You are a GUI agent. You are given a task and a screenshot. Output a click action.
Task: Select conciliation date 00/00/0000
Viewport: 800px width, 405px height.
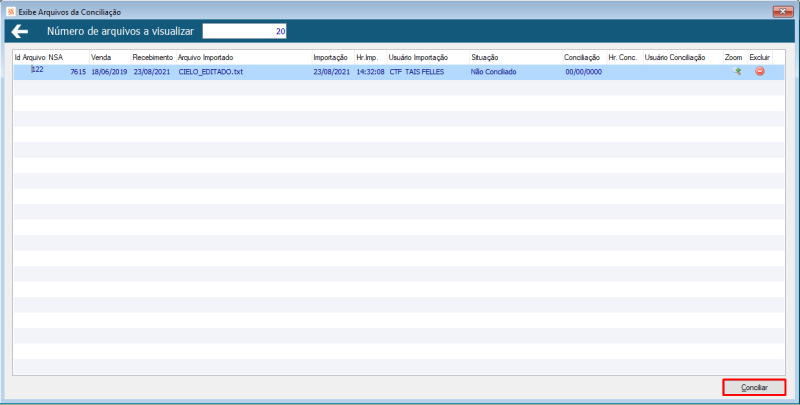click(584, 72)
